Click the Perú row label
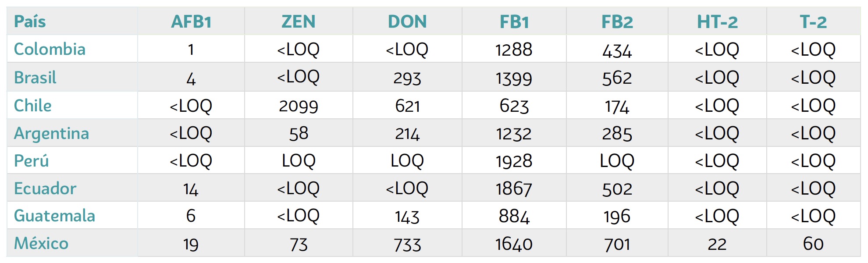The width and height of the screenshot is (868, 263). pyautogui.click(x=31, y=161)
